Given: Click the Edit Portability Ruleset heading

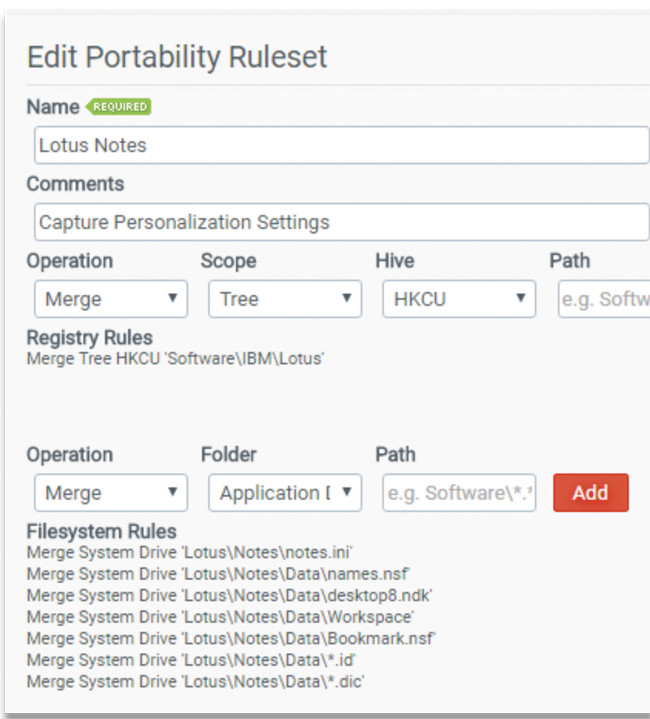Looking at the screenshot, I should click(x=177, y=57).
